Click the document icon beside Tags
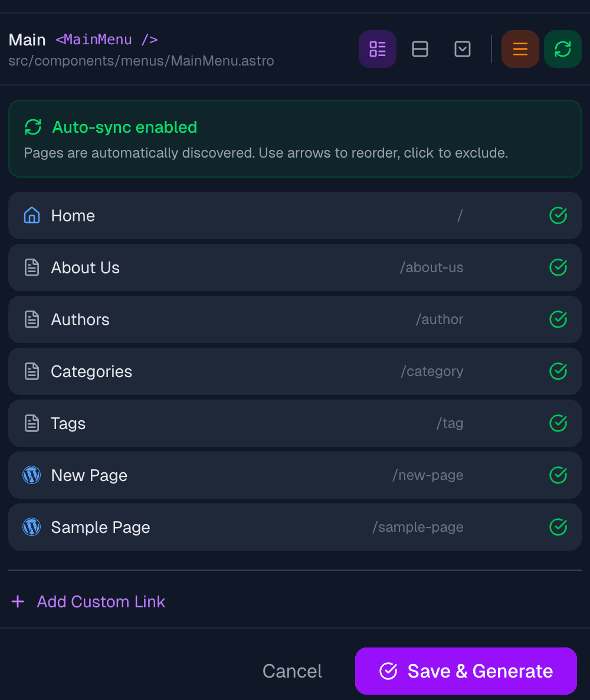 pos(31,423)
